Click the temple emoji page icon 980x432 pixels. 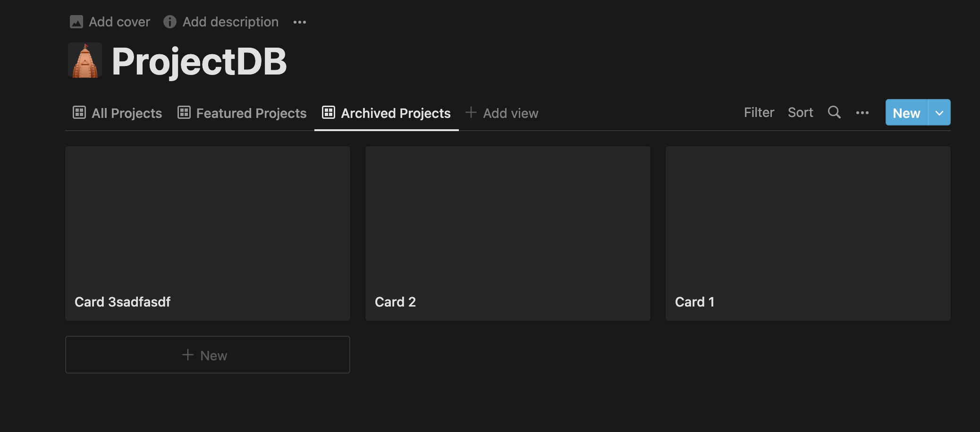click(84, 60)
